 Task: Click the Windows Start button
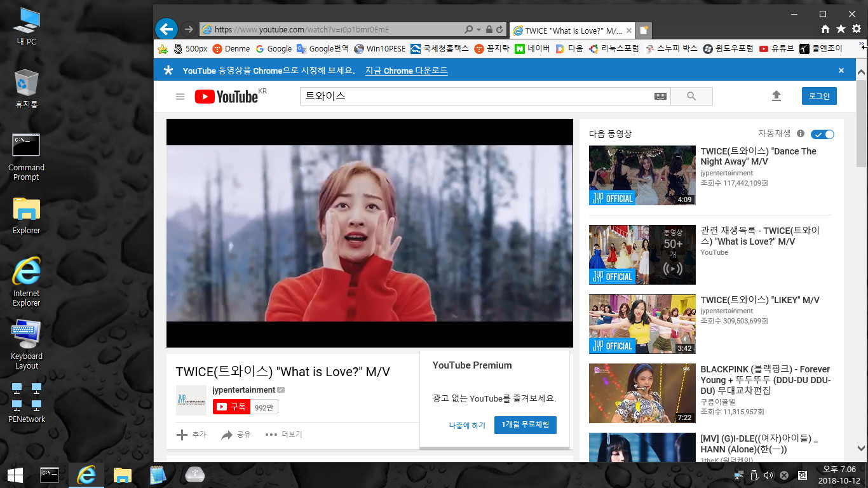15,475
